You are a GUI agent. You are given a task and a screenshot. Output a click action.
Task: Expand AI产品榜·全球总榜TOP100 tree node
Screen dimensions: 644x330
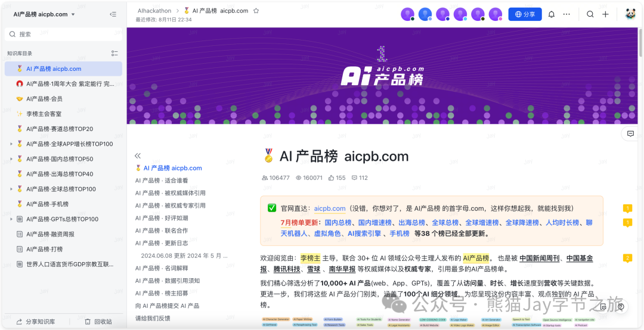(11, 189)
